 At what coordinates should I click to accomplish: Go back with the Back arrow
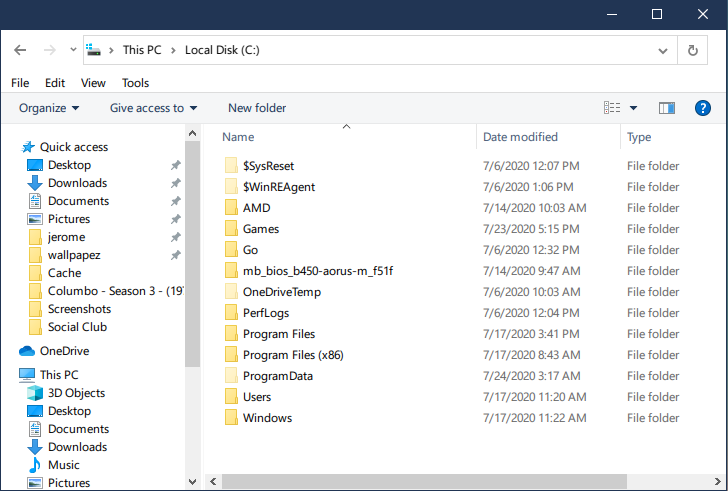click(20, 50)
